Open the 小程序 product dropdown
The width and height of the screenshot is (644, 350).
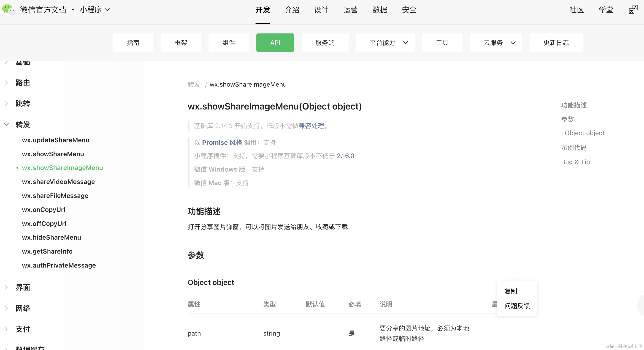(x=95, y=10)
